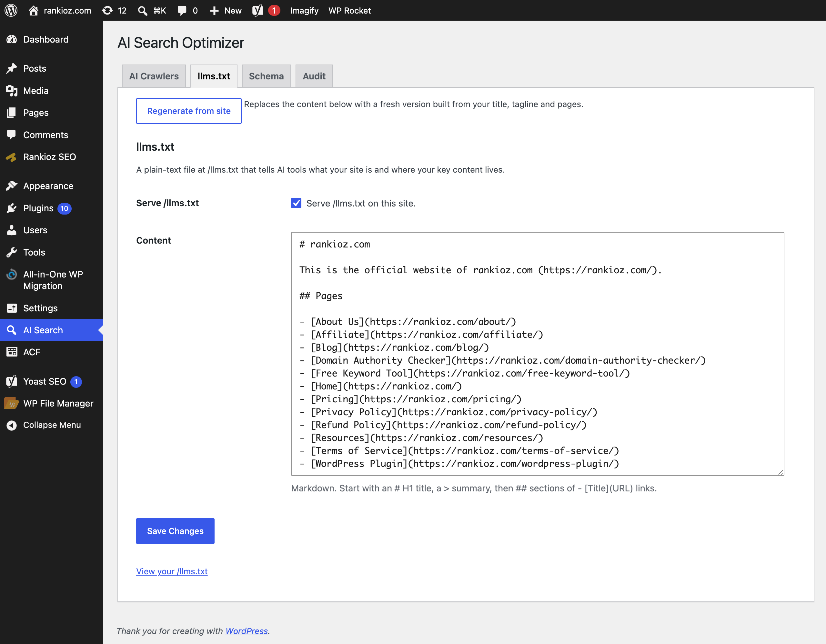Image resolution: width=826 pixels, height=644 pixels.
Task: Click the WP File Manager folder icon
Action: click(x=12, y=404)
